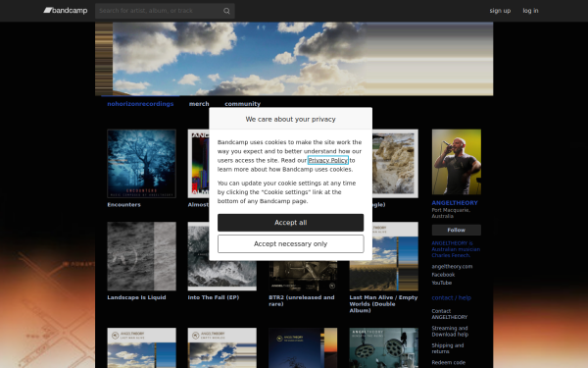The width and height of the screenshot is (588, 368).
Task: Open the log in link
Action: pyautogui.click(x=530, y=11)
